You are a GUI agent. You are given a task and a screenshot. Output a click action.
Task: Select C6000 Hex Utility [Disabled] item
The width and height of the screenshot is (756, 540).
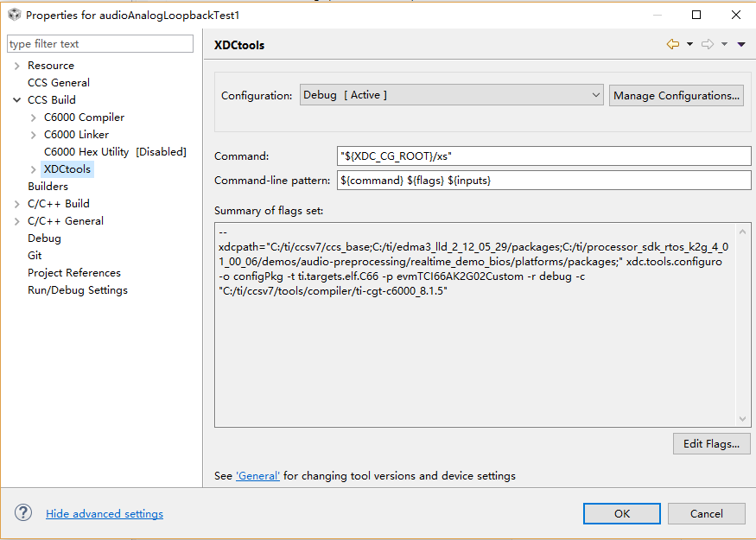click(115, 152)
